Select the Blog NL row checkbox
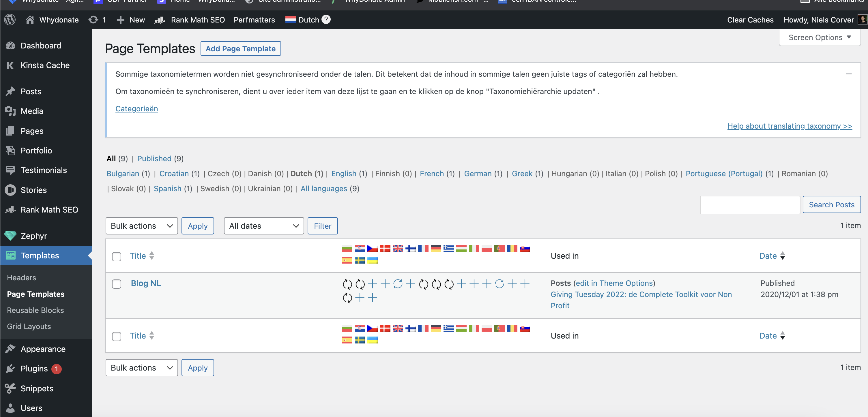The width and height of the screenshot is (868, 417). click(117, 284)
